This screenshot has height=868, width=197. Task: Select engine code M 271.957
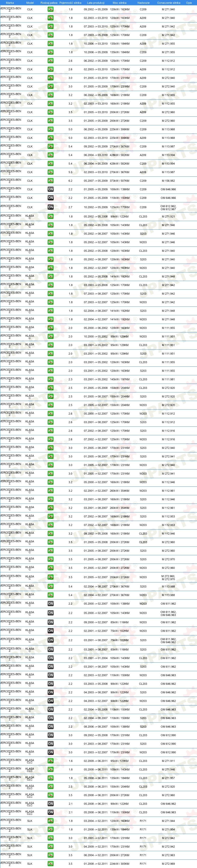[168, 778]
